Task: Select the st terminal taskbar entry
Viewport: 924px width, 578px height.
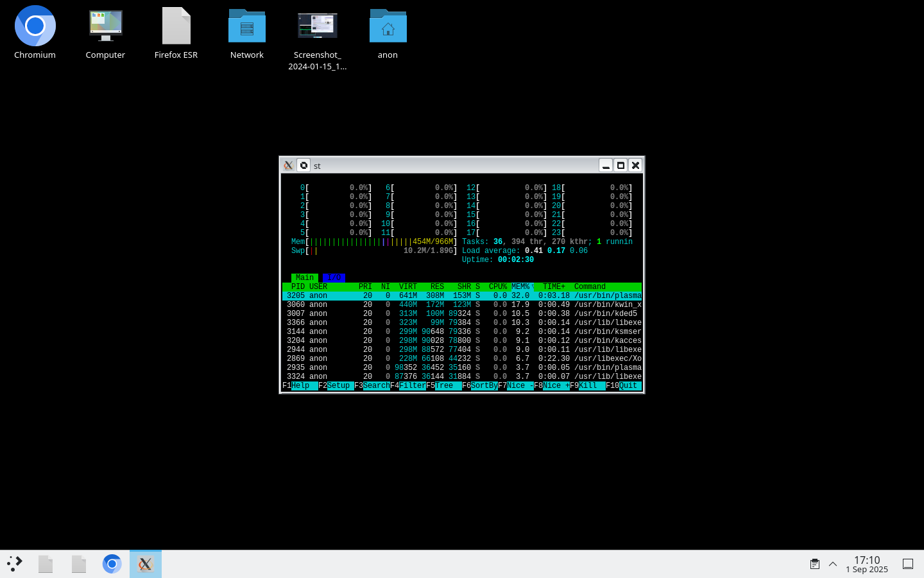Action: [x=146, y=564]
